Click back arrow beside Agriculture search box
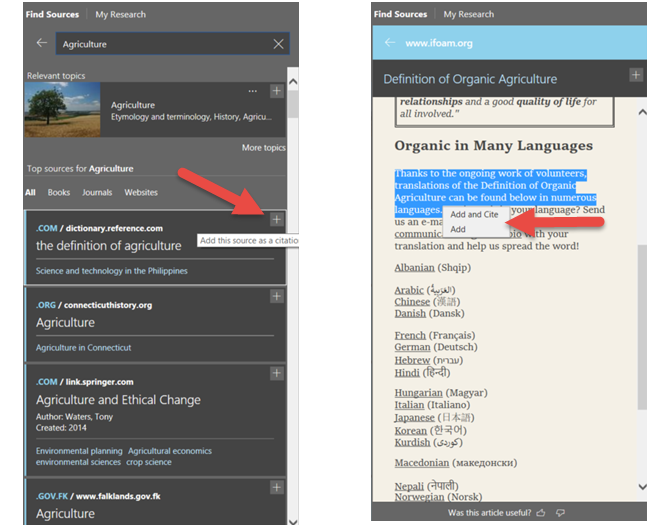The width and height of the screenshot is (670, 525). [41, 43]
